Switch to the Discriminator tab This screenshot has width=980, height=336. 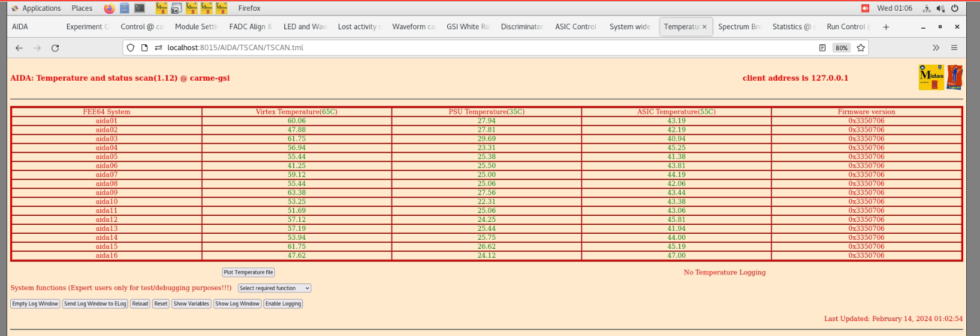pos(521,27)
